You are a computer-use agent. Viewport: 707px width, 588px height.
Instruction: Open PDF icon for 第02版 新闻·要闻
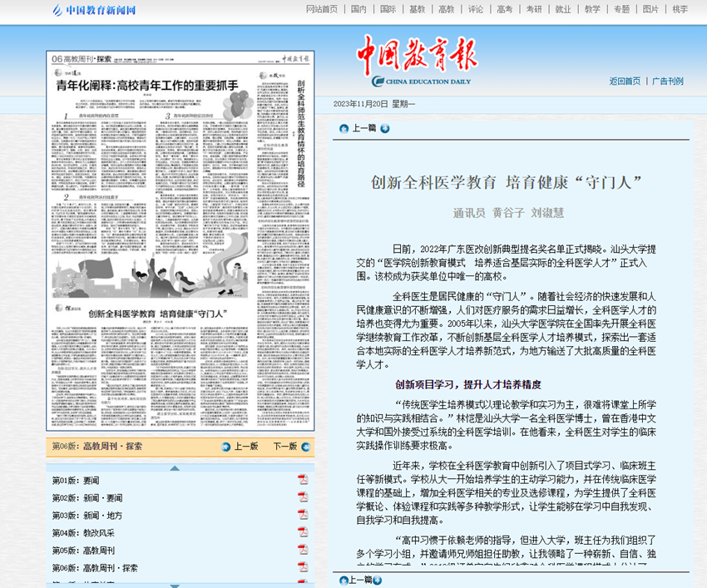[x=303, y=497]
